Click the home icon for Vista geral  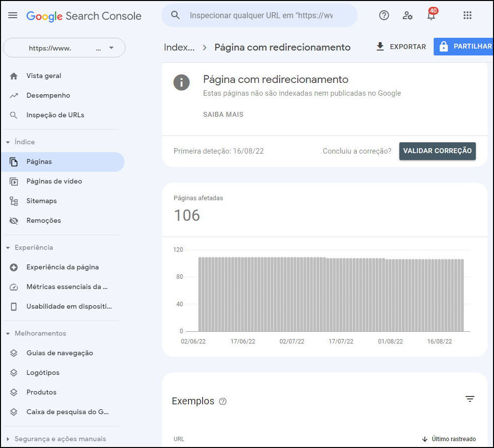pyautogui.click(x=14, y=76)
